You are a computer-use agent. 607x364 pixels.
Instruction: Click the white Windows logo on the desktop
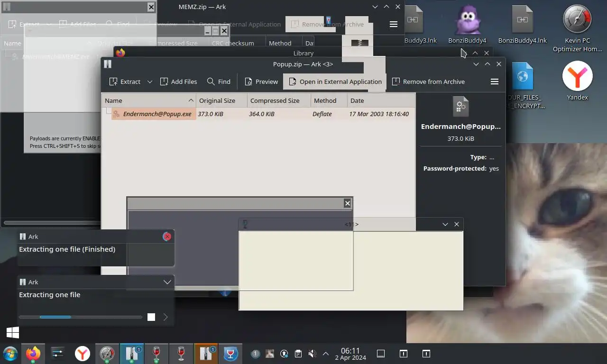tap(13, 332)
